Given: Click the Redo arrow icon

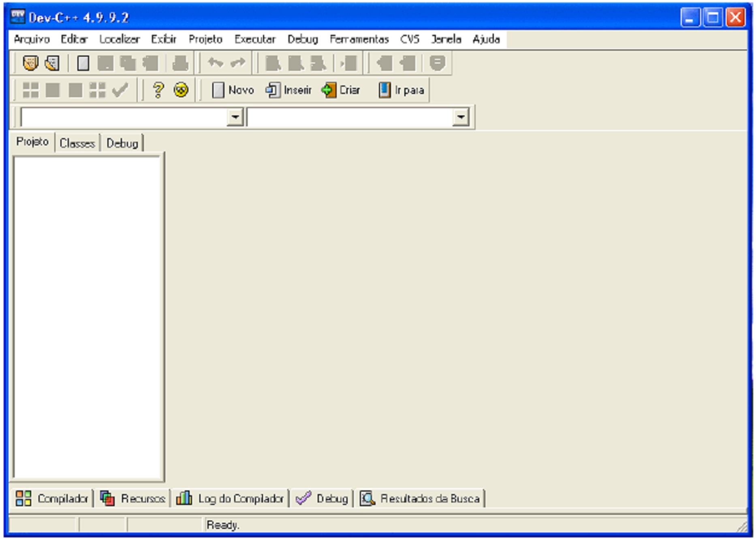Looking at the screenshot, I should coord(238,63).
